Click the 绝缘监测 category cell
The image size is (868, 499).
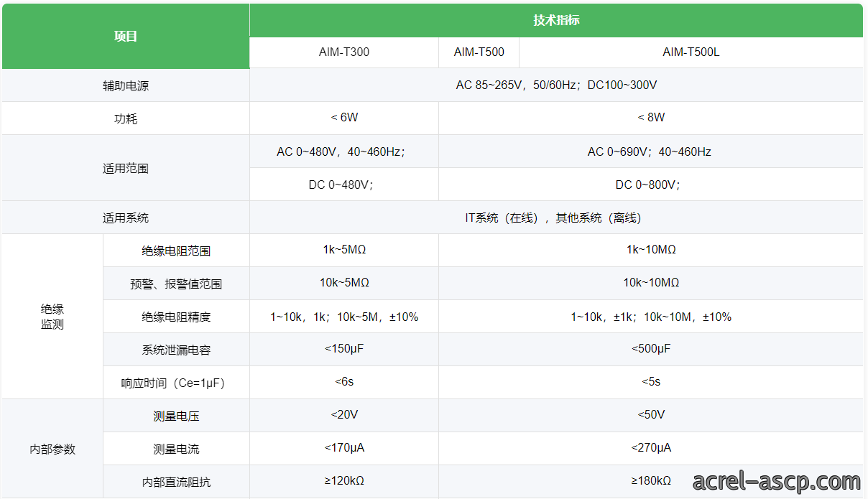52,317
